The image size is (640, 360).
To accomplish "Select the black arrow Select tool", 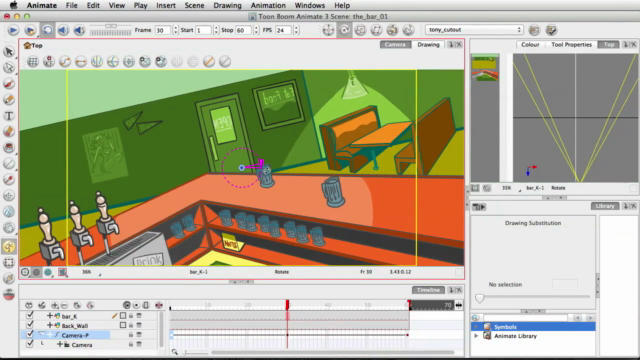I will pos(9,51).
